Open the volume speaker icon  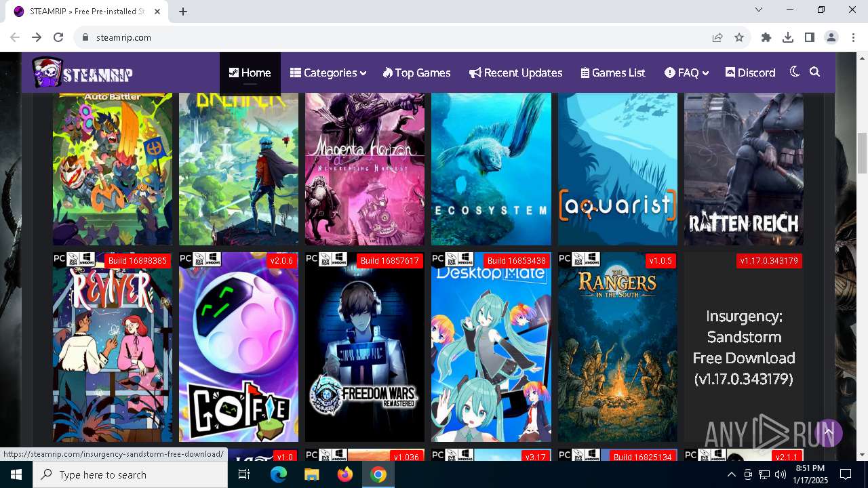(781, 474)
